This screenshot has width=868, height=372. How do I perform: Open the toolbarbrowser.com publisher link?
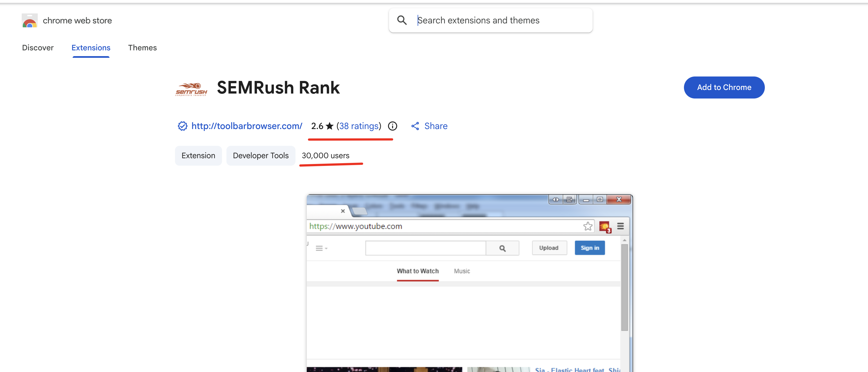pyautogui.click(x=247, y=126)
